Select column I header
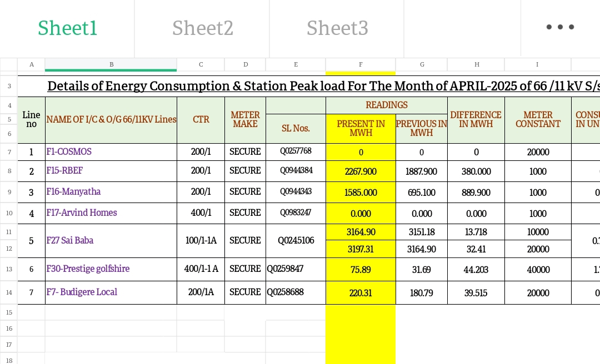The width and height of the screenshot is (600, 364). tap(538, 64)
